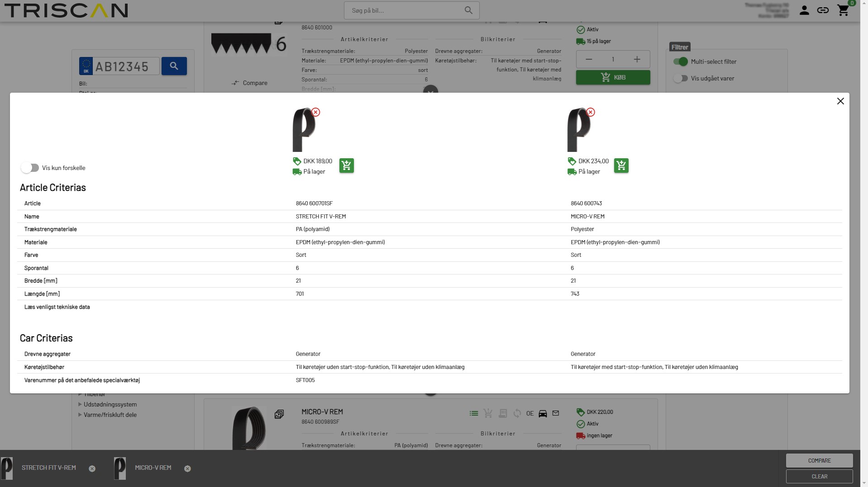Click the delivery truck icon under DKK 234,00
The height and width of the screenshot is (487, 868).
pos(572,172)
